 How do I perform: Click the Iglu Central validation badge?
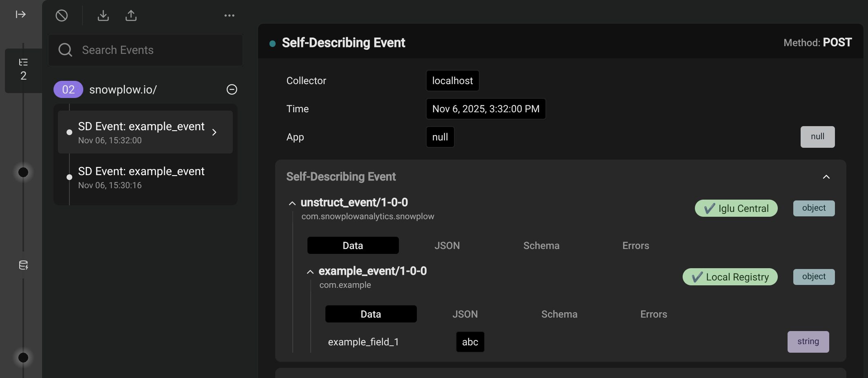click(x=736, y=208)
